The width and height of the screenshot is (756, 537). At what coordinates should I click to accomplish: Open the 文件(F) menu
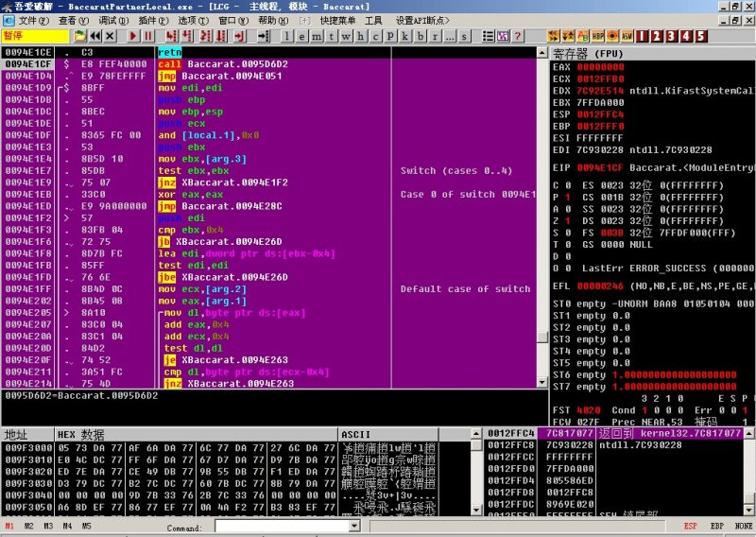click(34, 20)
